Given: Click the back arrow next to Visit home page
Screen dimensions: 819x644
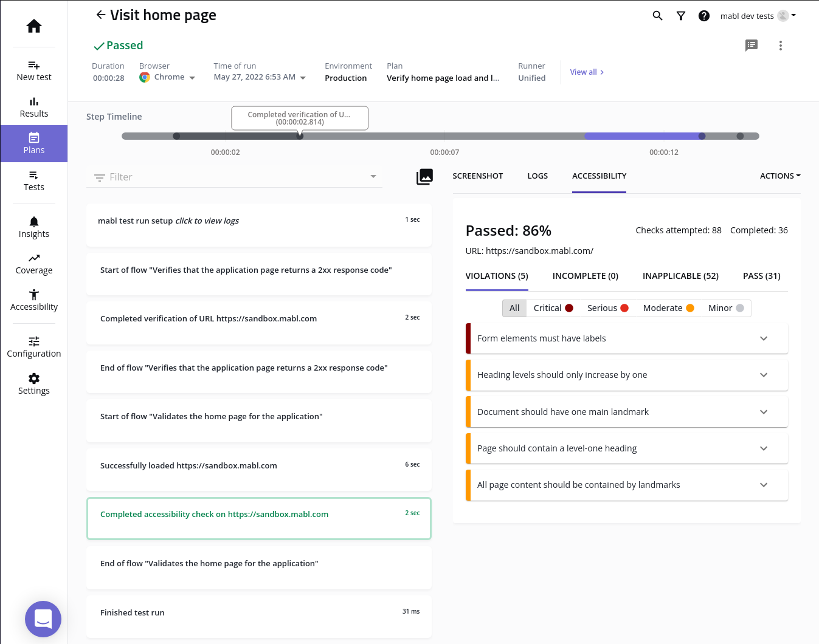Looking at the screenshot, I should pos(101,15).
